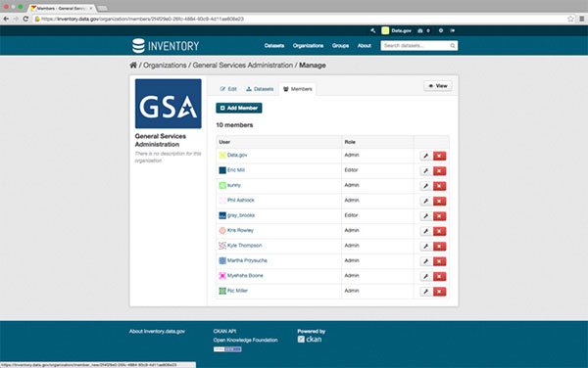
Task: Bookmark page with star icon
Action: [x=570, y=19]
